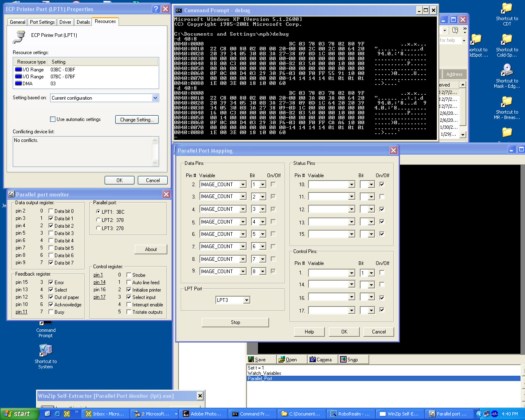Open the Setting based on dropdown

[x=155, y=98]
